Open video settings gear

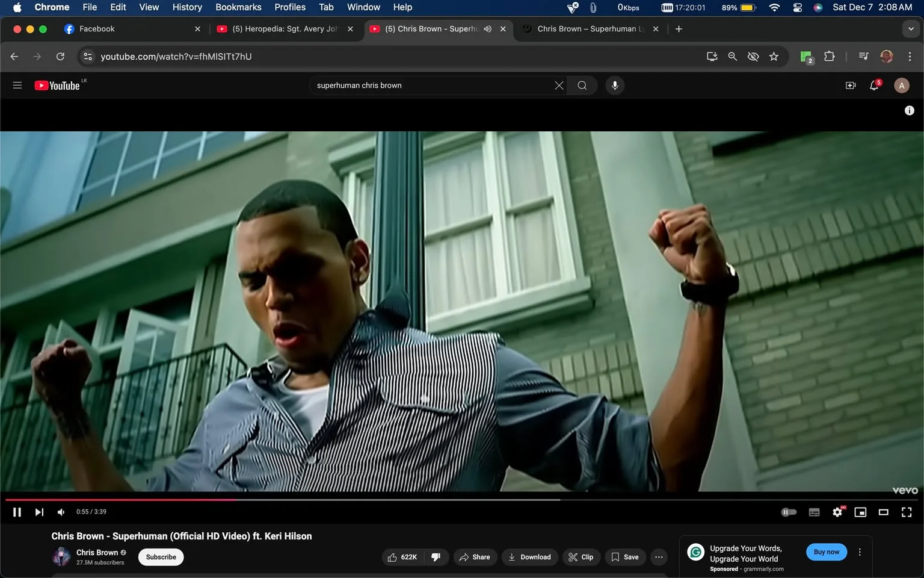[837, 512]
